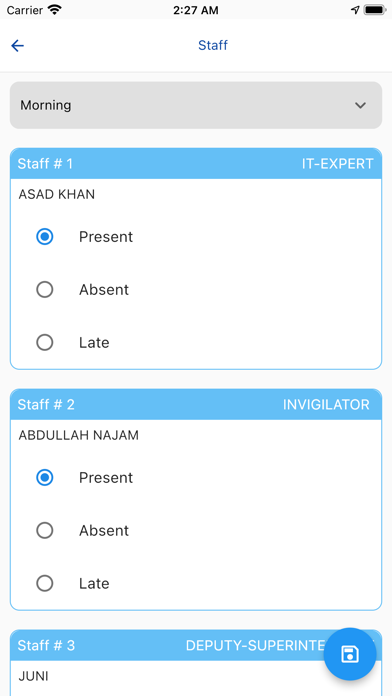Select Present for Asad Khan
392x696 pixels.
[x=45, y=237]
